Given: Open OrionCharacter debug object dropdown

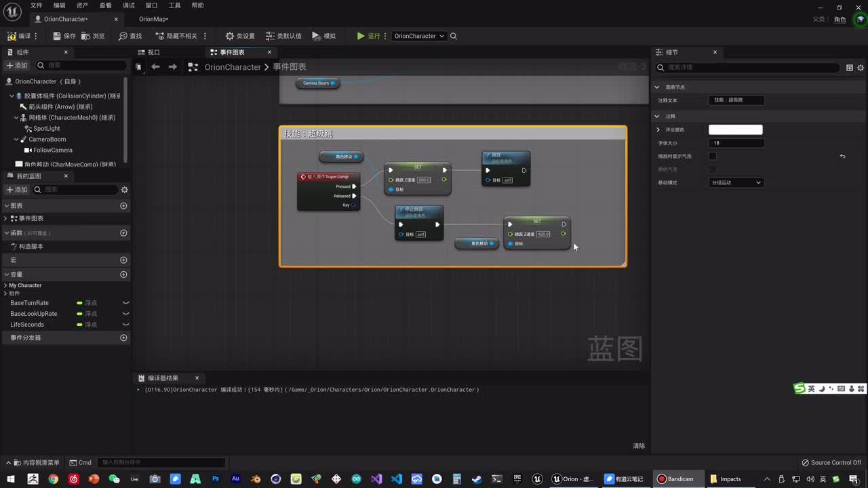Looking at the screenshot, I should click(418, 36).
